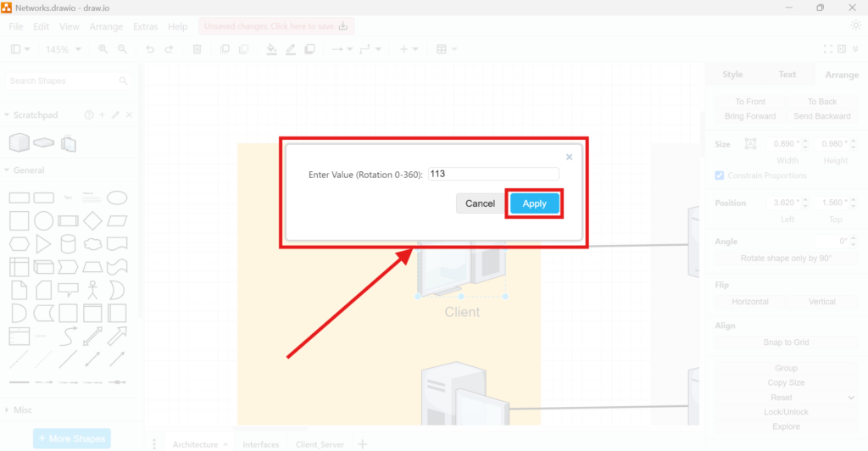Open the View menu

click(x=70, y=26)
